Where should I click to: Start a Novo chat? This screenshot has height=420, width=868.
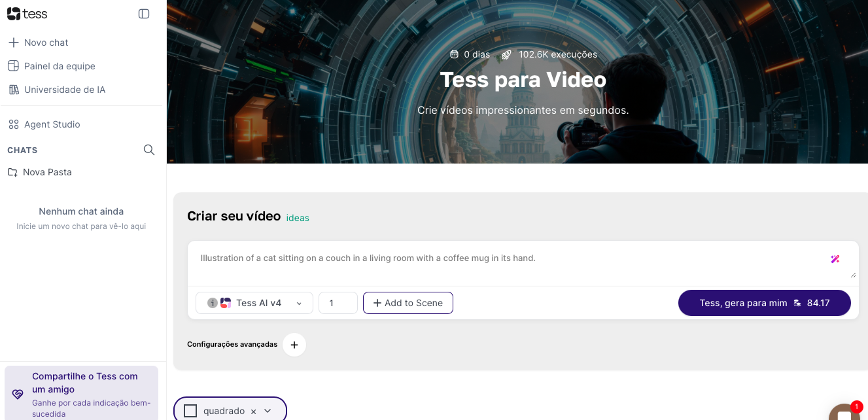pos(38,43)
